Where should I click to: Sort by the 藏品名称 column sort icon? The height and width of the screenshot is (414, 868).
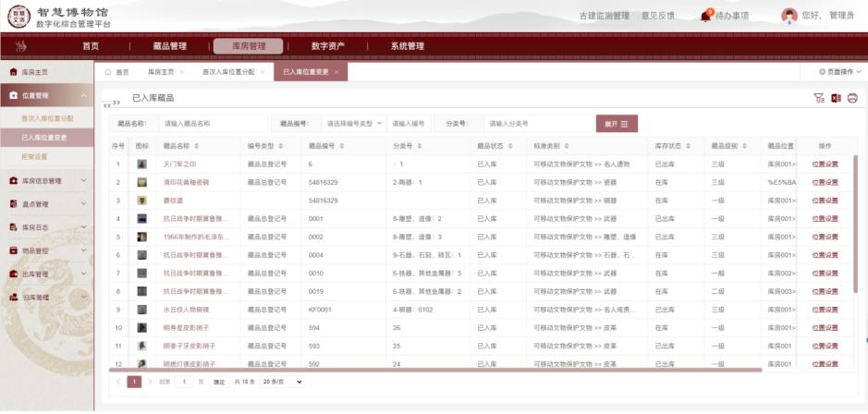[196, 146]
